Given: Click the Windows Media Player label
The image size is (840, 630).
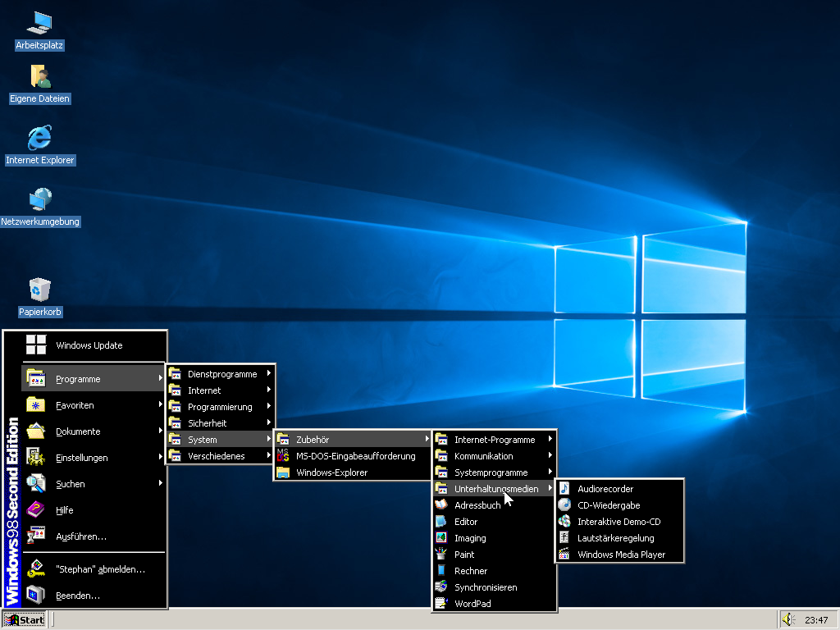Looking at the screenshot, I should coord(622,555).
